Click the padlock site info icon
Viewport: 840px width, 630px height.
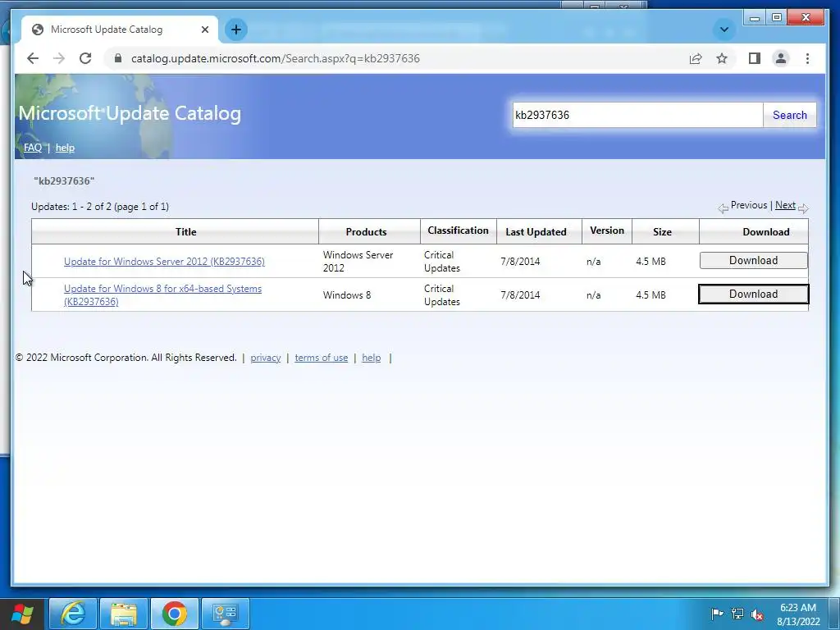tap(118, 58)
